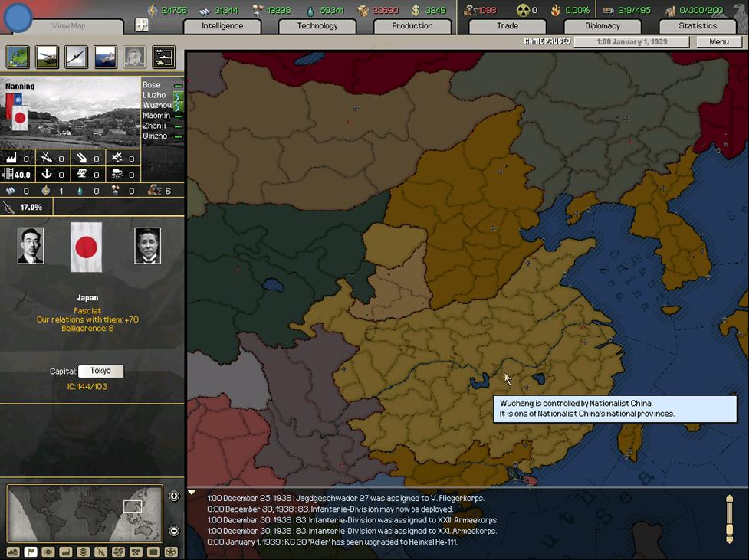
Task: Switch to the Diplomacy tab
Action: pos(602,26)
